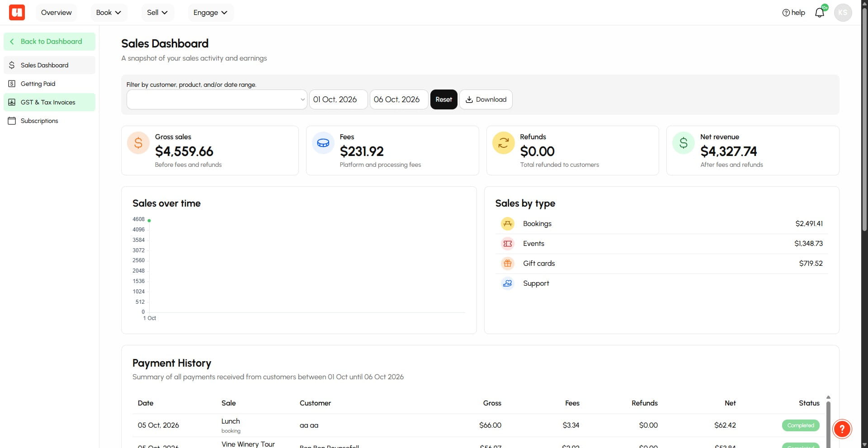This screenshot has height=448, width=868.
Task: Click the Date column header
Action: (x=146, y=403)
